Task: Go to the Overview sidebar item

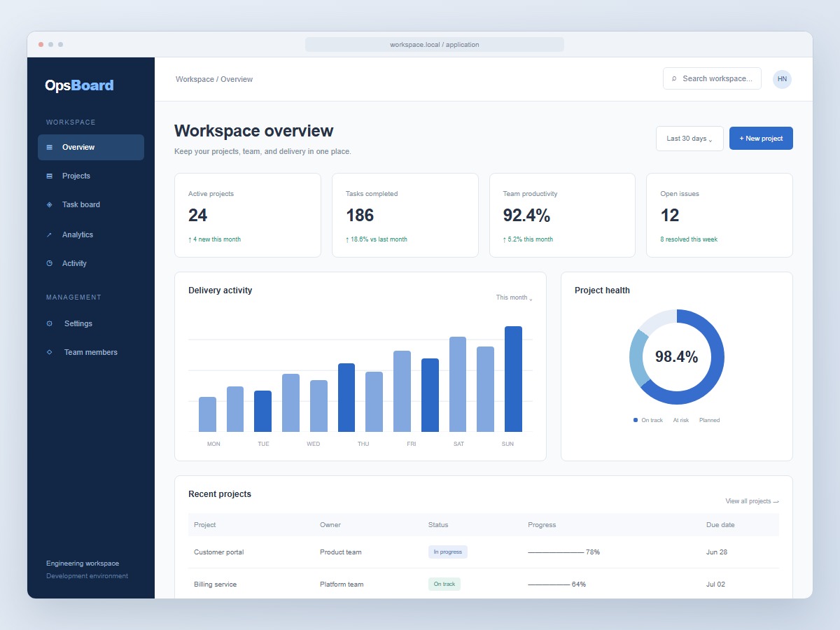Action: tap(91, 147)
